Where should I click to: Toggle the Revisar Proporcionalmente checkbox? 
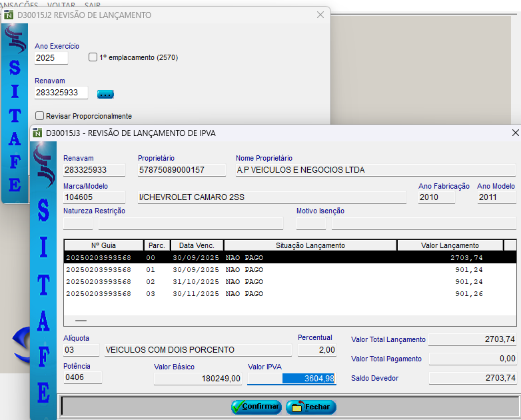click(x=40, y=116)
